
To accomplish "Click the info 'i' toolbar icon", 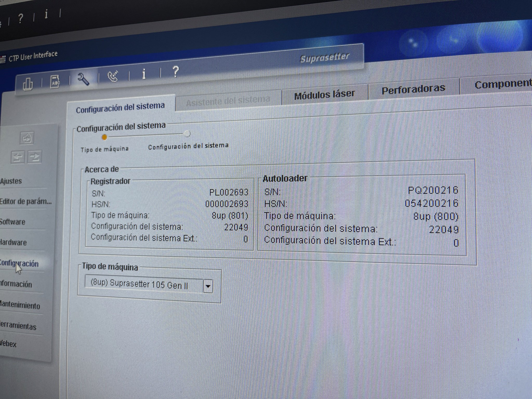I will click(x=144, y=74).
